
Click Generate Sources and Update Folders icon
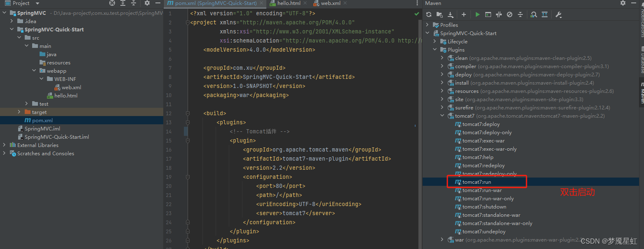[x=440, y=14]
